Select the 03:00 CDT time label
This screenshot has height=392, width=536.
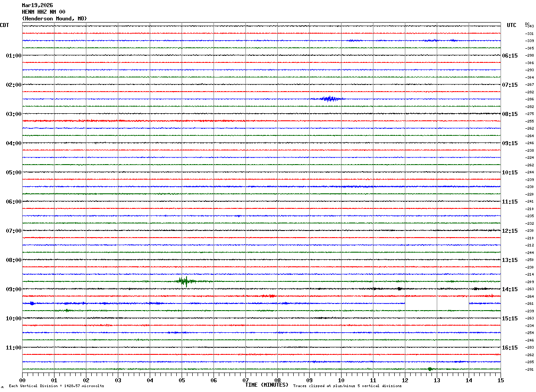(x=13, y=114)
